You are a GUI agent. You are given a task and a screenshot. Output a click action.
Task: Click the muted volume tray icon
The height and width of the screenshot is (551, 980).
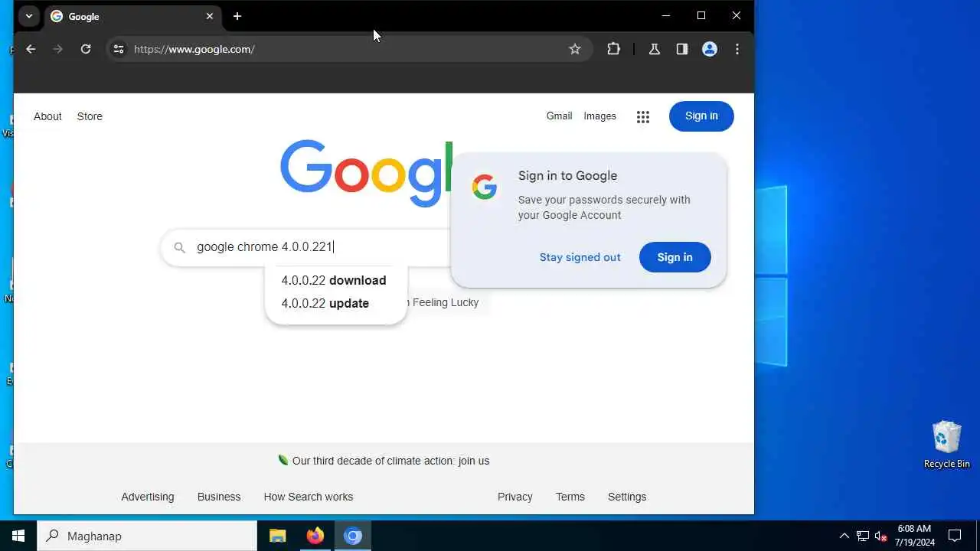(x=881, y=536)
